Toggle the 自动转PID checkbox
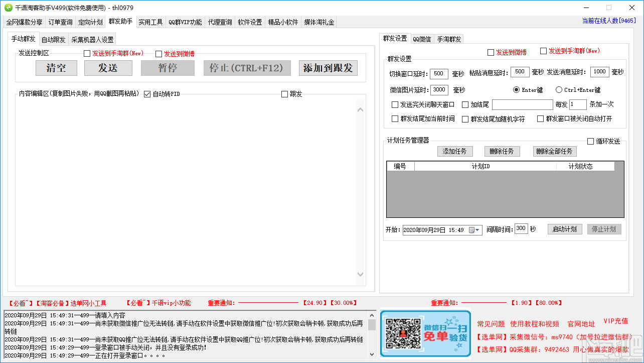 point(147,94)
